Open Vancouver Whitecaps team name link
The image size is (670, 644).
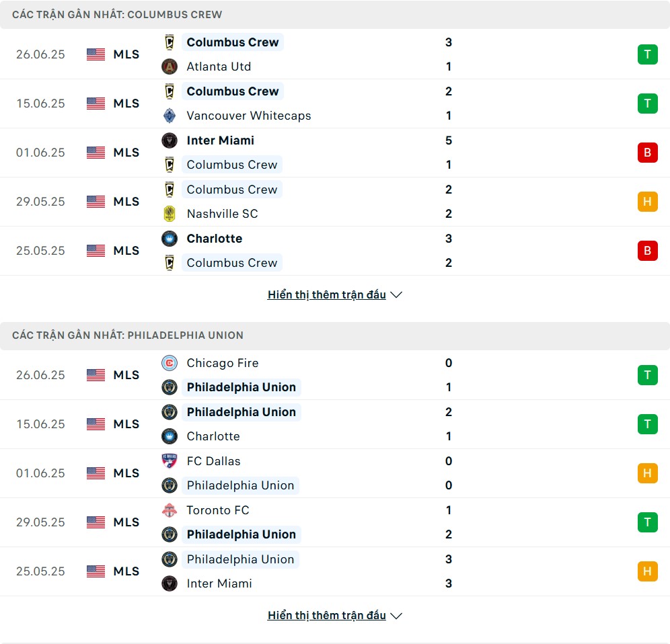249,116
